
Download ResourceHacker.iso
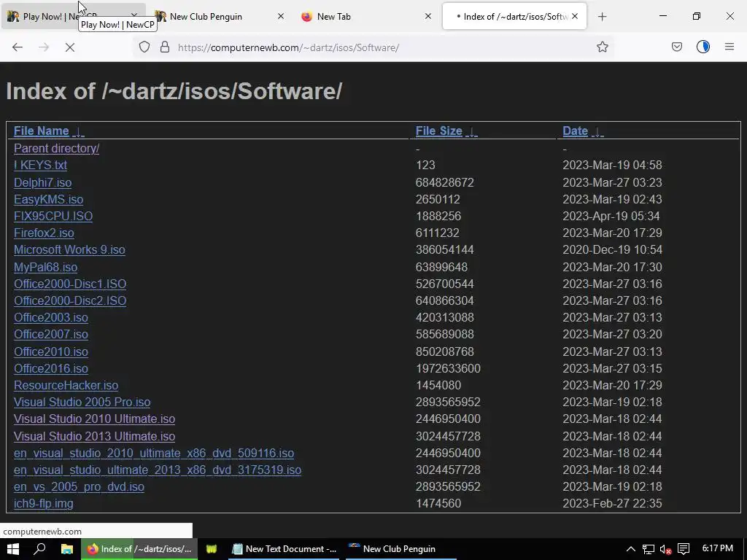click(x=66, y=385)
